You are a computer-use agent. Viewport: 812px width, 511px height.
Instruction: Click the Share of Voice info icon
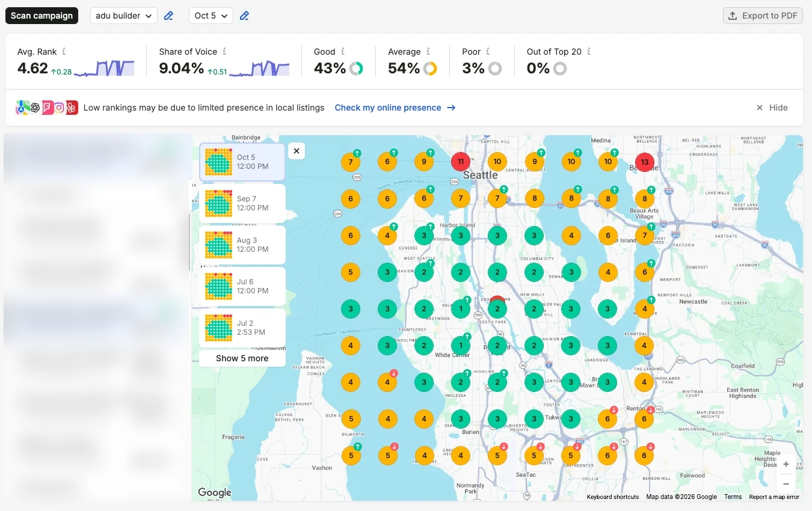[x=224, y=52]
